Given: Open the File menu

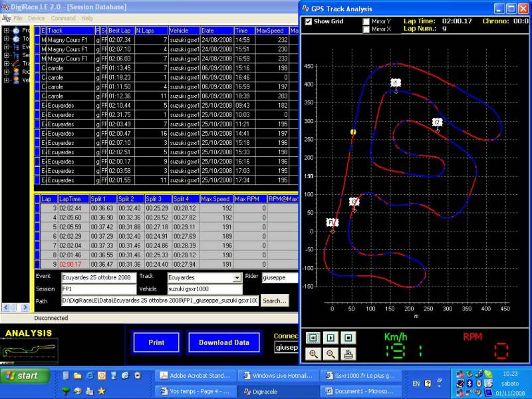Looking at the screenshot, I should pos(18,19).
